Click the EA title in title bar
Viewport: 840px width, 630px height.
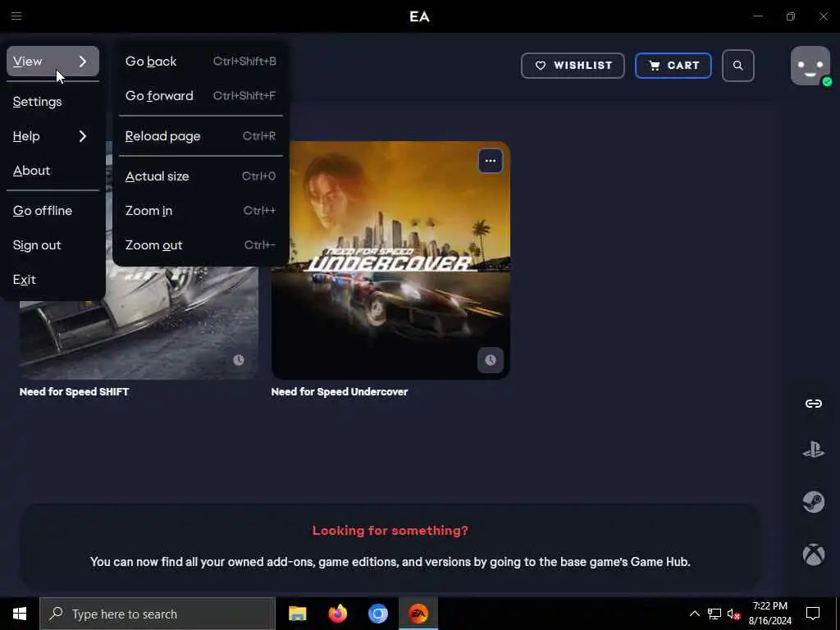tap(419, 16)
